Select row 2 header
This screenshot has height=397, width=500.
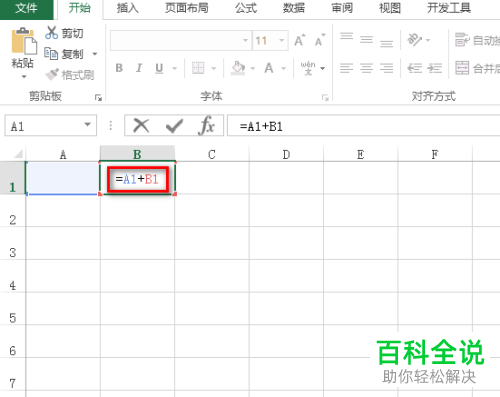(x=12, y=211)
